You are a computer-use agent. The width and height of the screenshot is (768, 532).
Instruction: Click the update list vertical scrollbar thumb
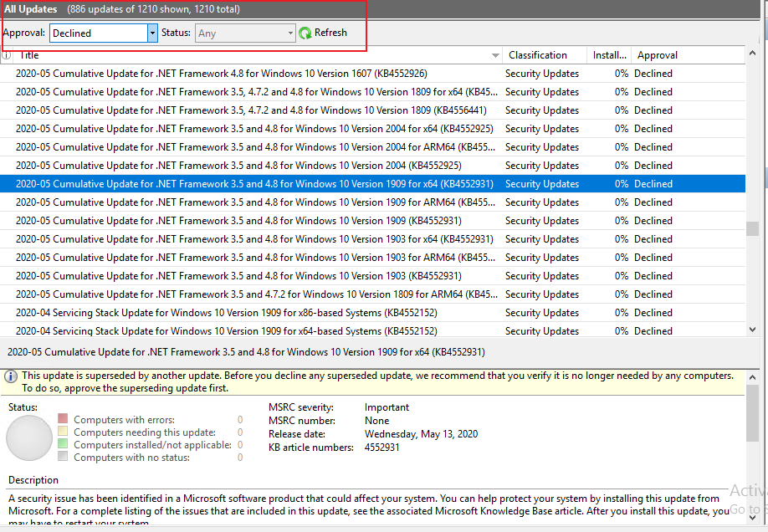tap(753, 228)
